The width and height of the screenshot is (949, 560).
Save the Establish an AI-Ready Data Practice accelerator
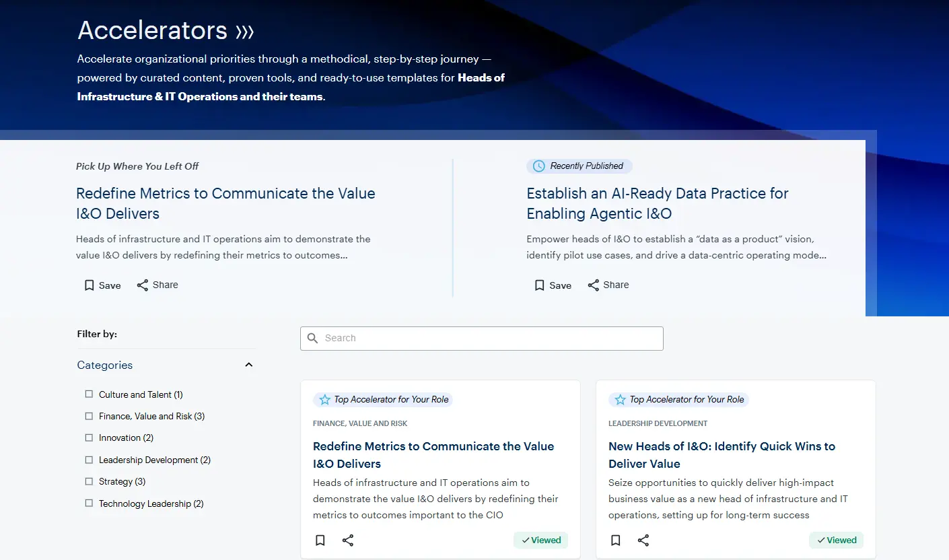[552, 285]
